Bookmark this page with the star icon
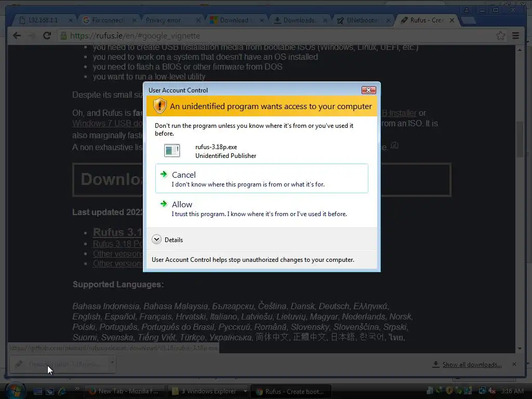Viewport: 532px width, 399px height. [500, 36]
